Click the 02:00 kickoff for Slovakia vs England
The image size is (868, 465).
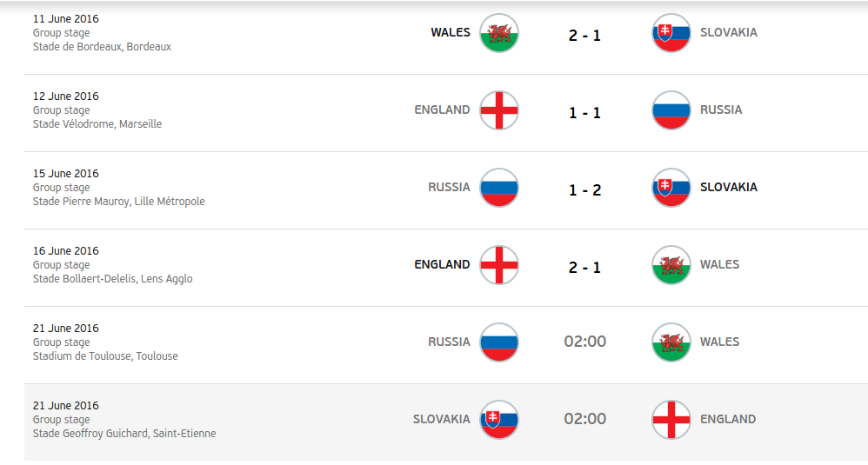584,419
